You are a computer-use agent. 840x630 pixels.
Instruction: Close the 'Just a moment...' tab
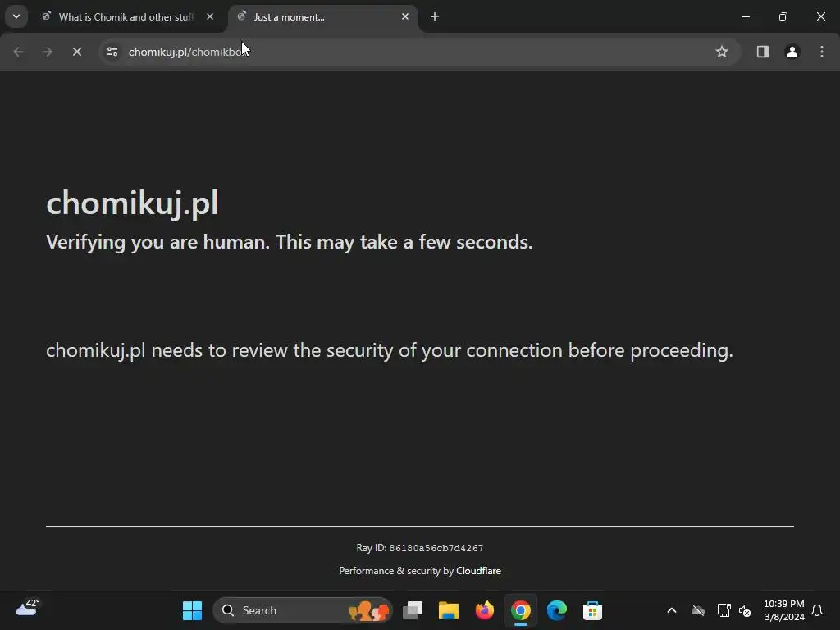pos(405,16)
